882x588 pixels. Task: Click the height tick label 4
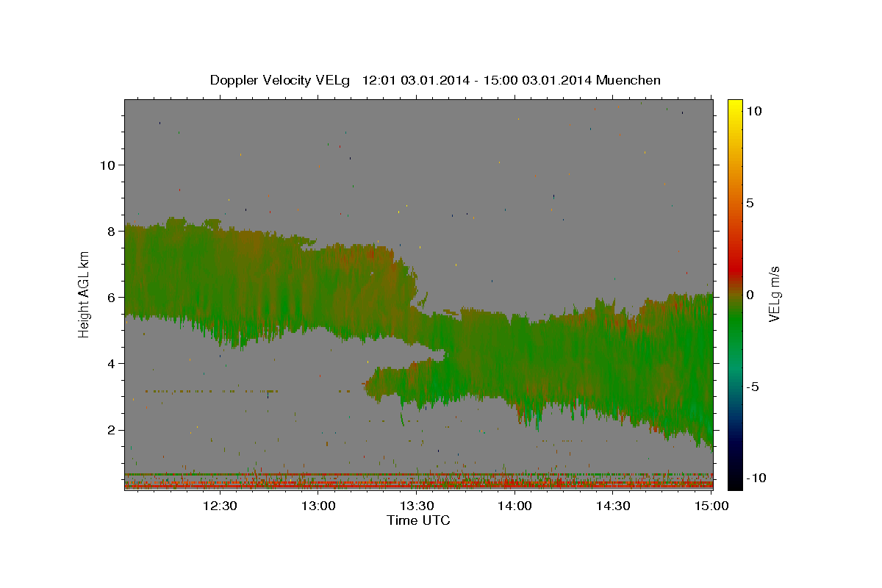tap(112, 363)
